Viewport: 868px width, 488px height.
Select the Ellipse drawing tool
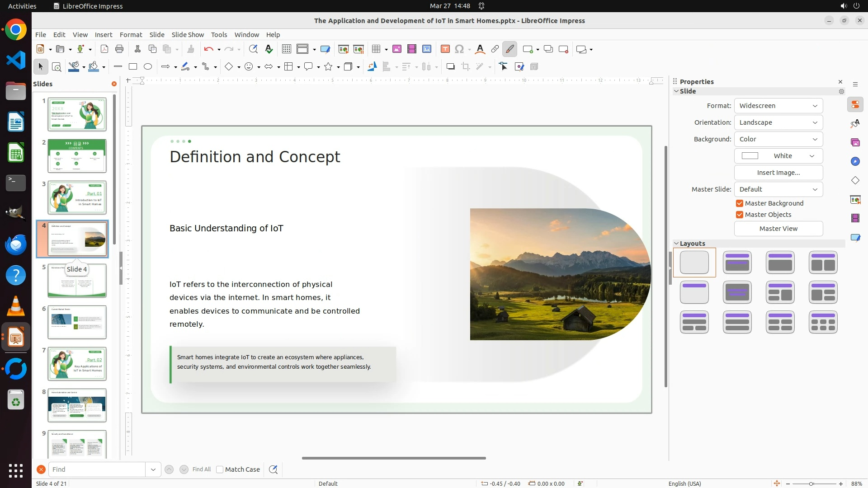click(148, 67)
